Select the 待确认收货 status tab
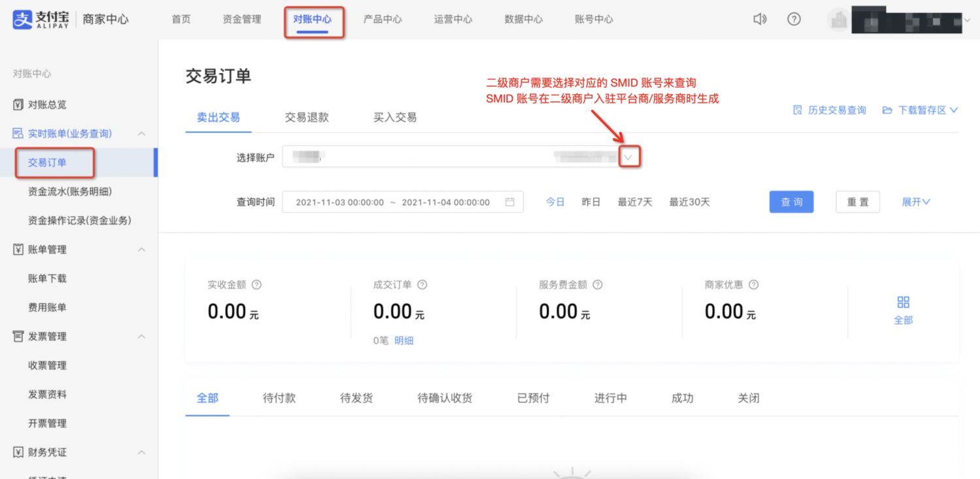This screenshot has width=980, height=479. pyautogui.click(x=445, y=398)
